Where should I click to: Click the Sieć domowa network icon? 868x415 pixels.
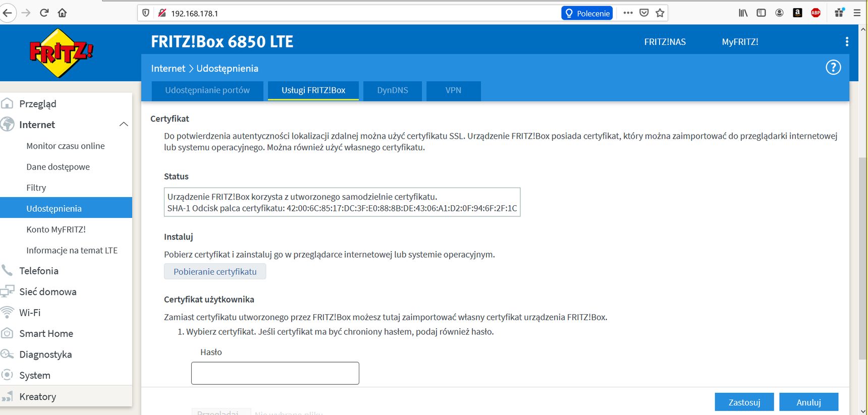click(x=7, y=291)
